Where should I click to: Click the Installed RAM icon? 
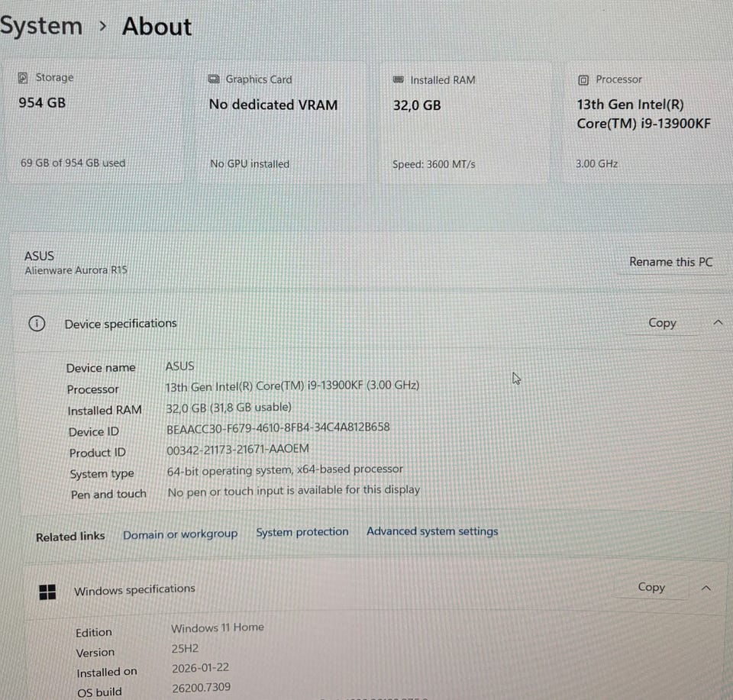(399, 80)
